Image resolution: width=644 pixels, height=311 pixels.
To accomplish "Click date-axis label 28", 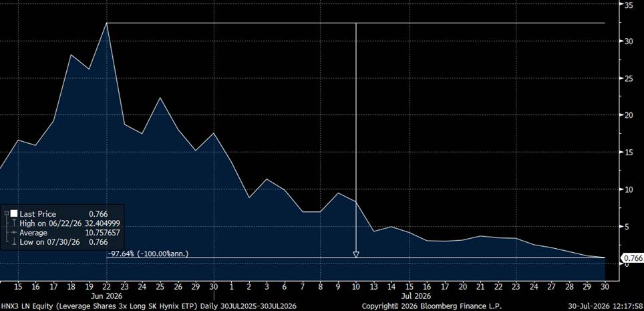I will tap(569, 286).
